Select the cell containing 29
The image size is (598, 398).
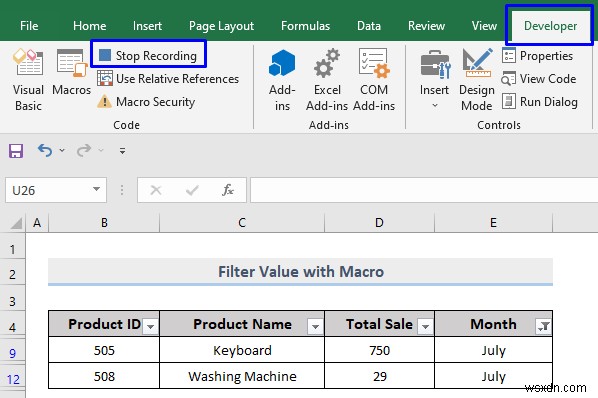pyautogui.click(x=379, y=376)
